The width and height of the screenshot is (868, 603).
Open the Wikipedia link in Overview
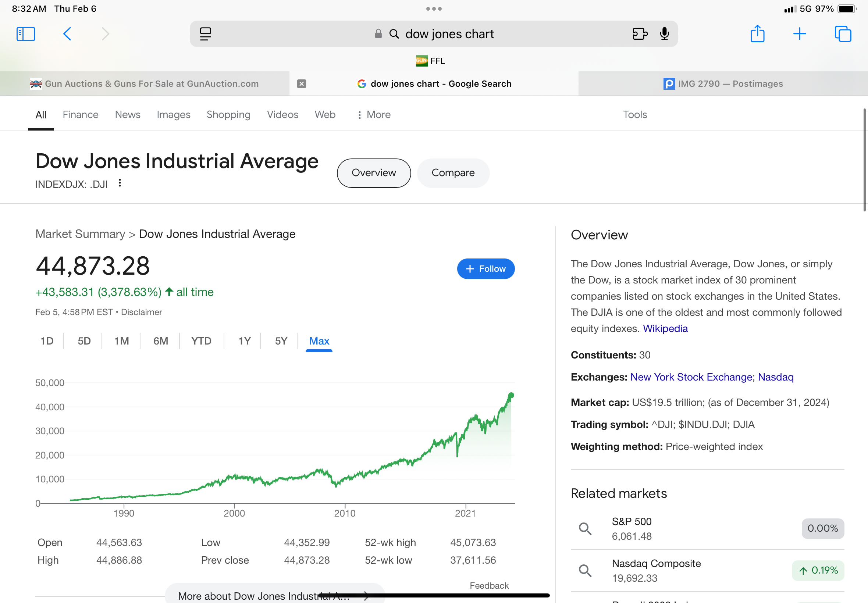point(665,329)
